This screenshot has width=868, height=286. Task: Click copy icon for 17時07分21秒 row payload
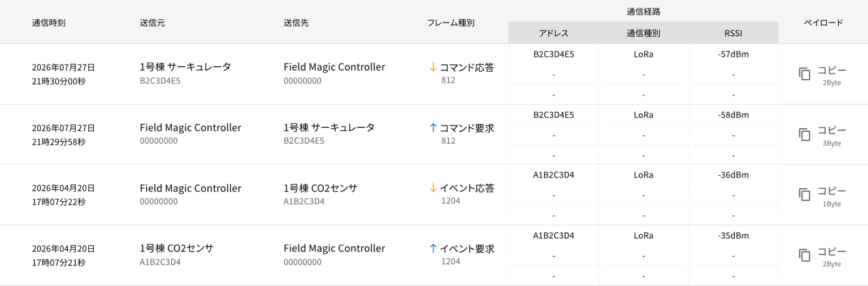pos(805,255)
